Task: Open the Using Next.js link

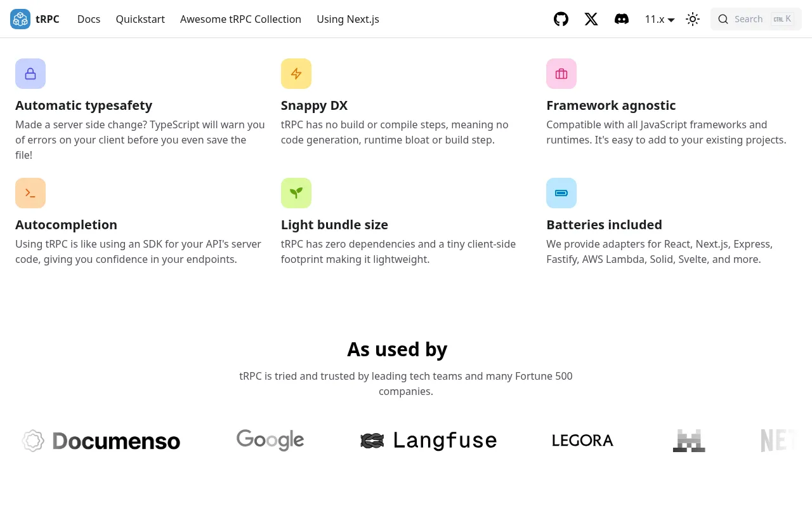Action: (348, 19)
